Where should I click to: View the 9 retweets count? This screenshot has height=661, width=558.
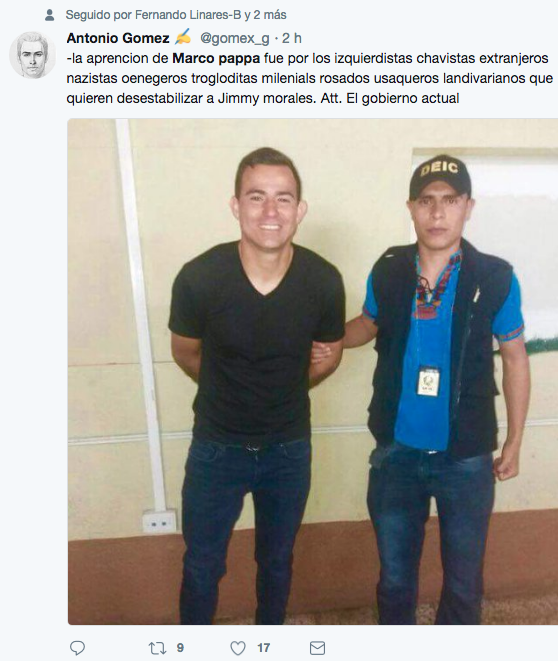point(180,648)
